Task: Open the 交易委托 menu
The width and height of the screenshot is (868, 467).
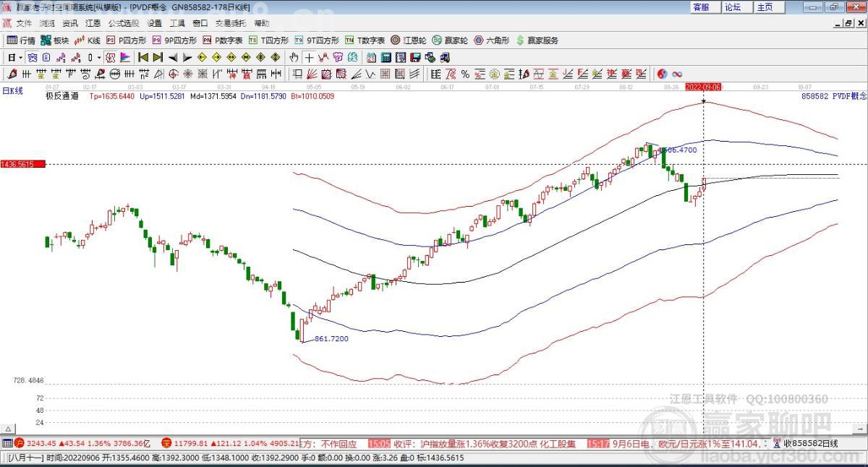Action: click(231, 23)
